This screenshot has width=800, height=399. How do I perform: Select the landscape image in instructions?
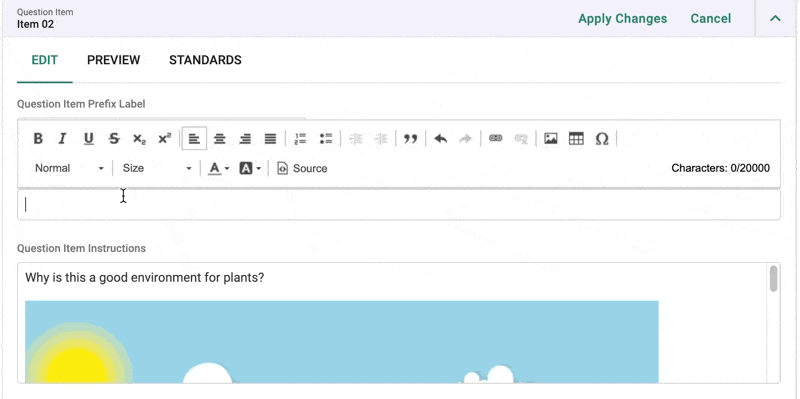342,342
